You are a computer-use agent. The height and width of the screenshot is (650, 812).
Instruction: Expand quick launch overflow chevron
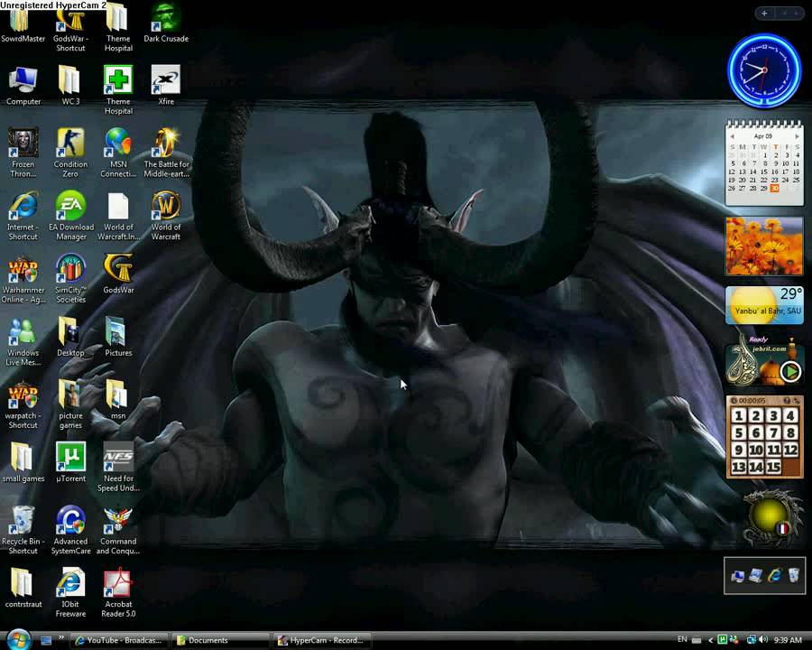pyautogui.click(x=61, y=637)
